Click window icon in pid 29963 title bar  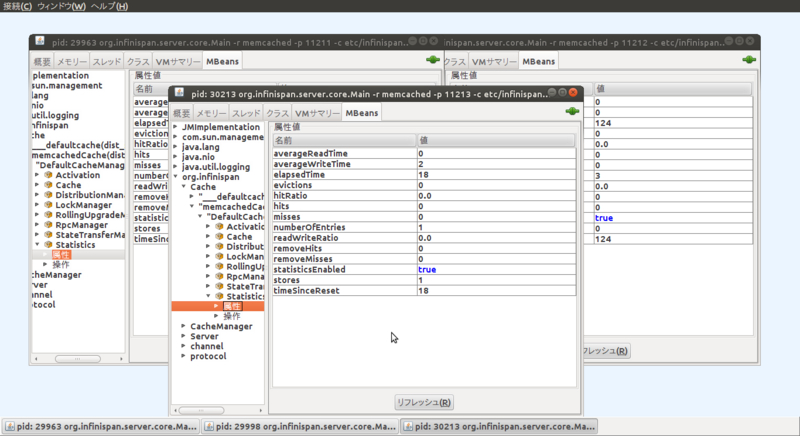[40, 41]
